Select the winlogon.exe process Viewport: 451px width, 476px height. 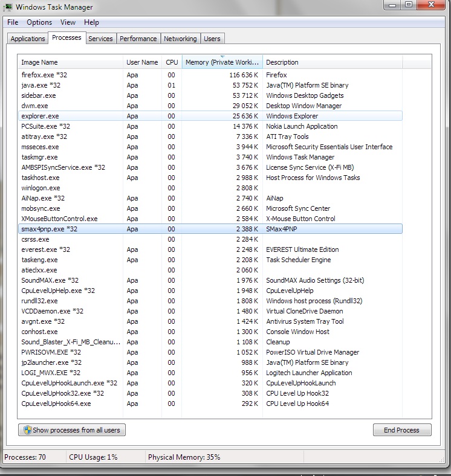tap(210, 188)
